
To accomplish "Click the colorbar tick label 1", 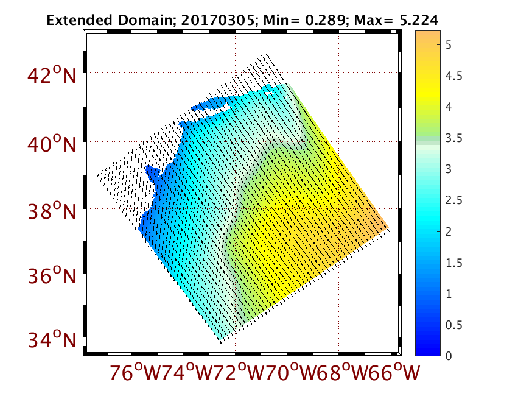I will [x=449, y=294].
